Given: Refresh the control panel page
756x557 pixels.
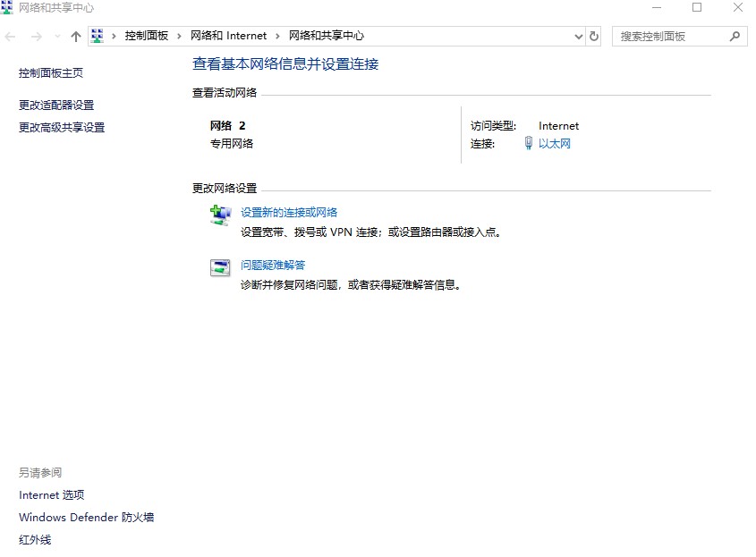Looking at the screenshot, I should coord(594,36).
